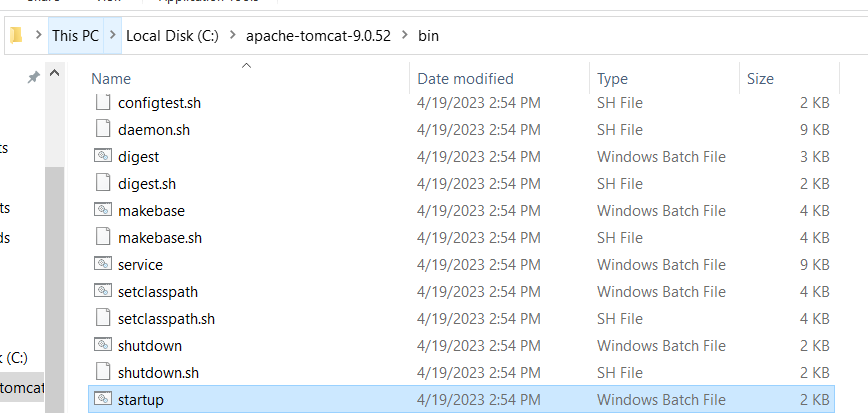Image resolution: width=868 pixels, height=413 pixels.
Task: Click the service batch file icon
Action: (103, 264)
